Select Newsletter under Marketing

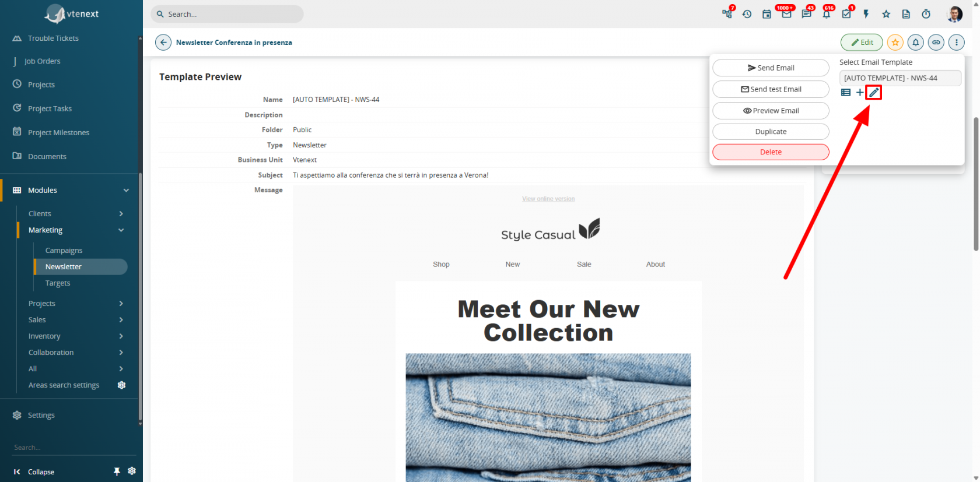click(80, 267)
